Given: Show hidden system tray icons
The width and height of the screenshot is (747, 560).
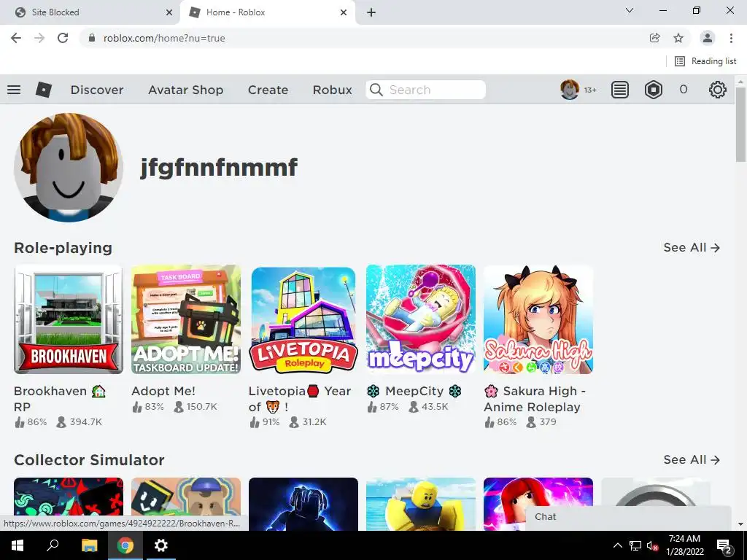Looking at the screenshot, I should point(617,545).
